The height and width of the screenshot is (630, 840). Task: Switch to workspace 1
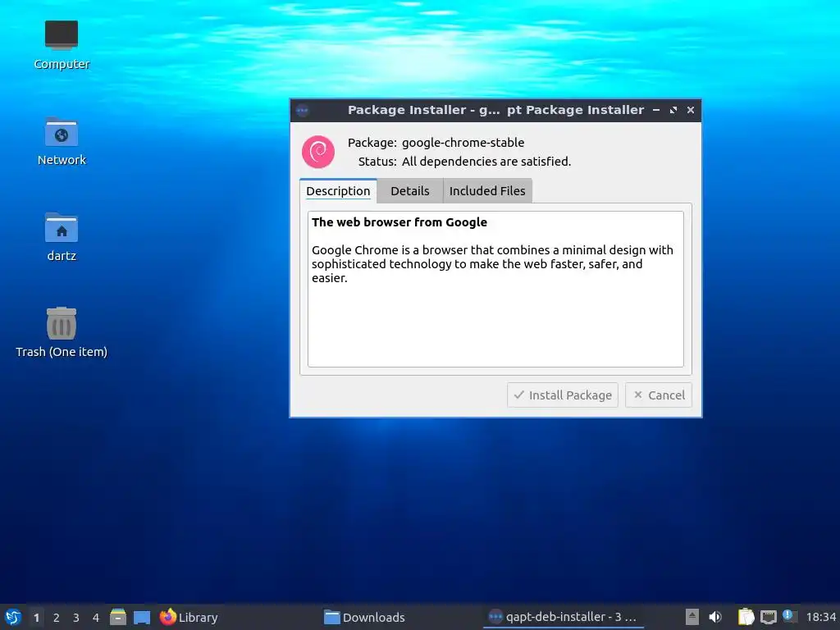tap(36, 617)
